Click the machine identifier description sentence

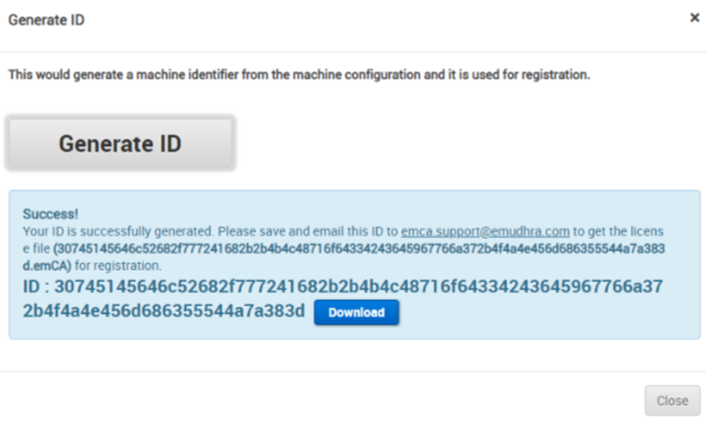tap(299, 75)
